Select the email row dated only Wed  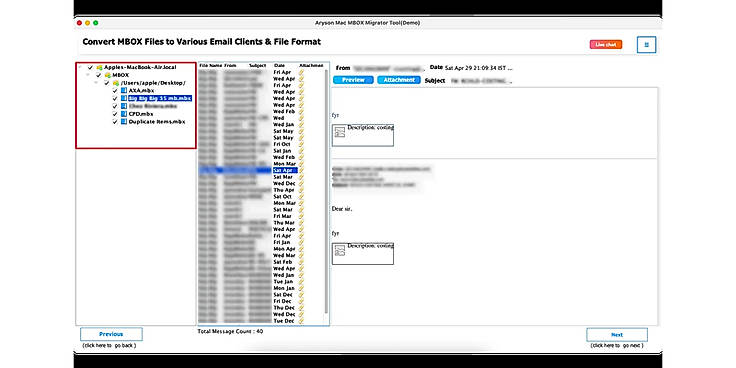[x=262, y=118]
